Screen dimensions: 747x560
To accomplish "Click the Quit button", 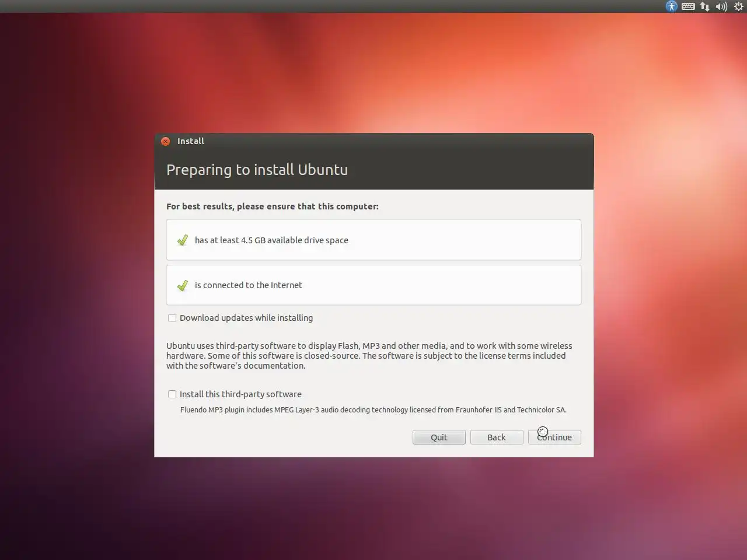I will [x=439, y=437].
